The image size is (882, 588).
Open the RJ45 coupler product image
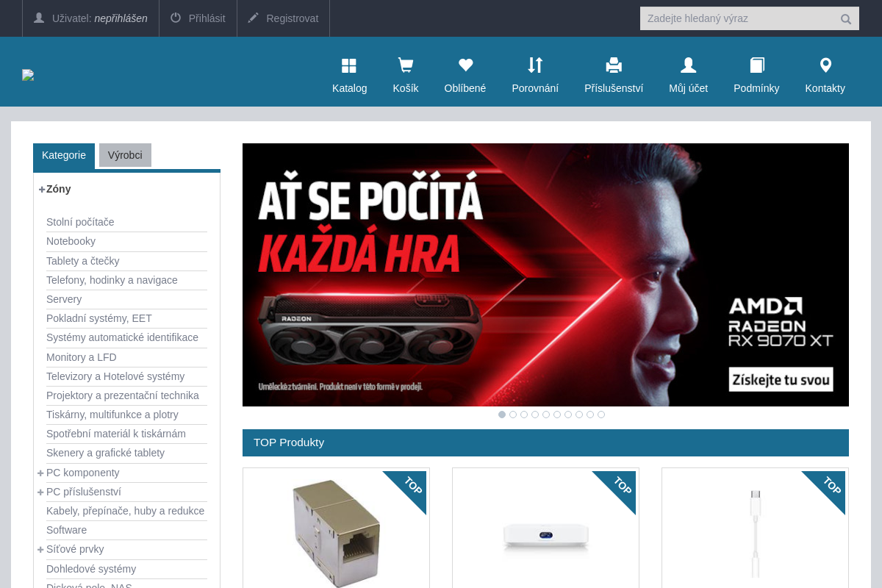pos(336,532)
